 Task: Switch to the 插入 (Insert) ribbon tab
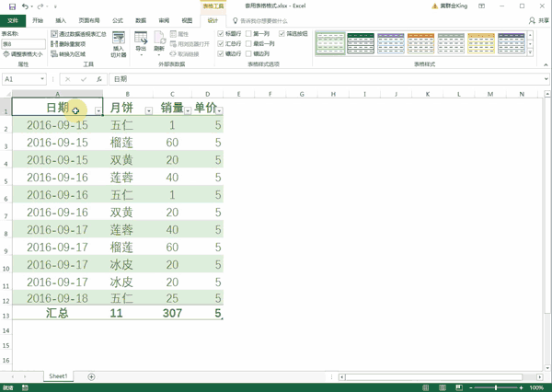coord(61,19)
